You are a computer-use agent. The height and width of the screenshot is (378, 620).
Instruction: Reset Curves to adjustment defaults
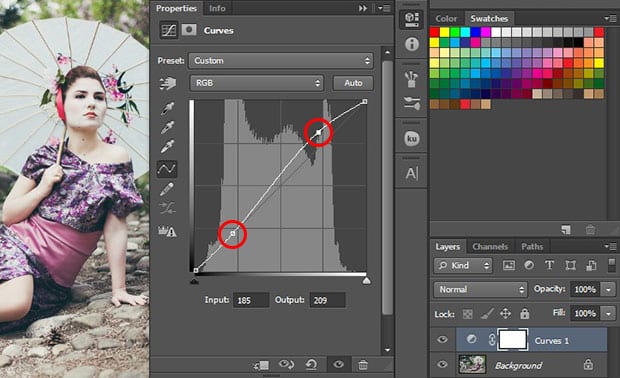pos(312,364)
